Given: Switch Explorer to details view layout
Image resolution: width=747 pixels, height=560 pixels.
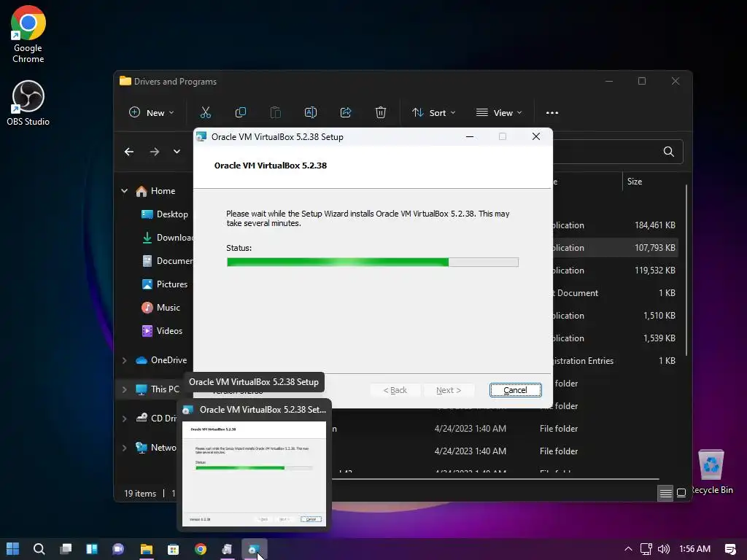Looking at the screenshot, I should click(665, 493).
